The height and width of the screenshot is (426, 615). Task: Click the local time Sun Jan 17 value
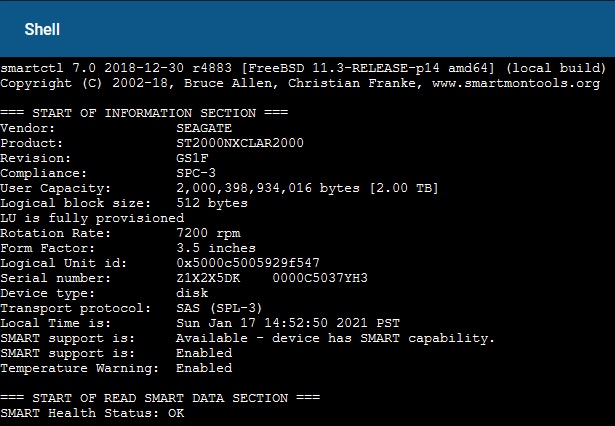(287, 323)
